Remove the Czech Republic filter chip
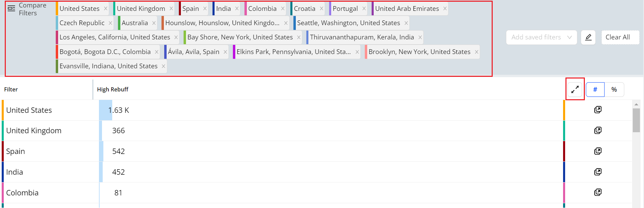 111,23
